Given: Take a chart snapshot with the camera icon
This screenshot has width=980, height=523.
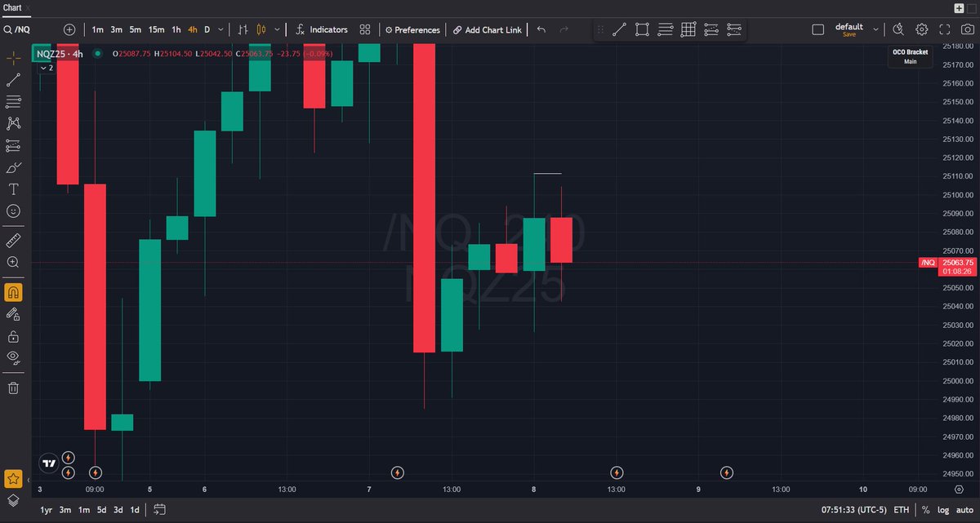Looking at the screenshot, I should (x=968, y=29).
